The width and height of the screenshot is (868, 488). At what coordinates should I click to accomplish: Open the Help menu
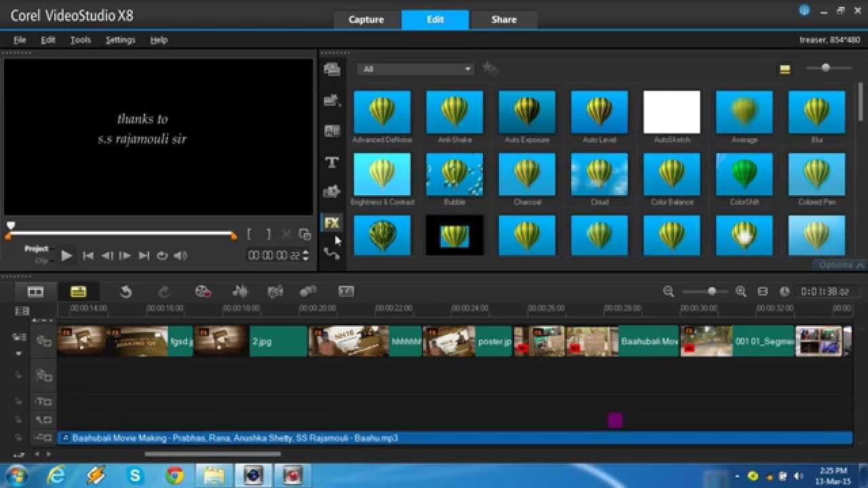(x=159, y=40)
